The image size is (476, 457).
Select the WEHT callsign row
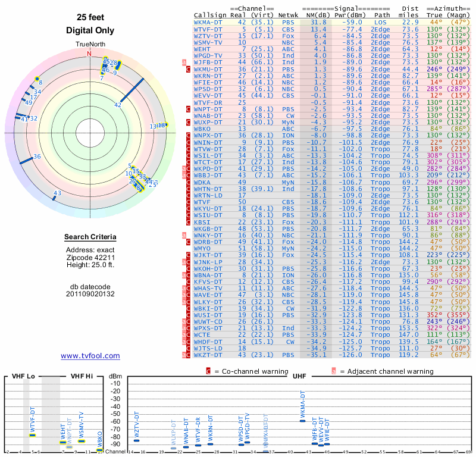(202, 49)
